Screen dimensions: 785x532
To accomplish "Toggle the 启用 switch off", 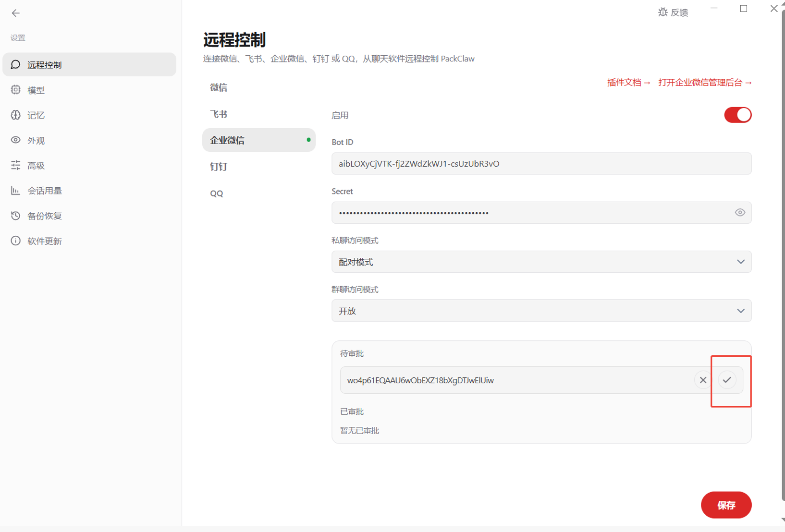I will coord(737,115).
